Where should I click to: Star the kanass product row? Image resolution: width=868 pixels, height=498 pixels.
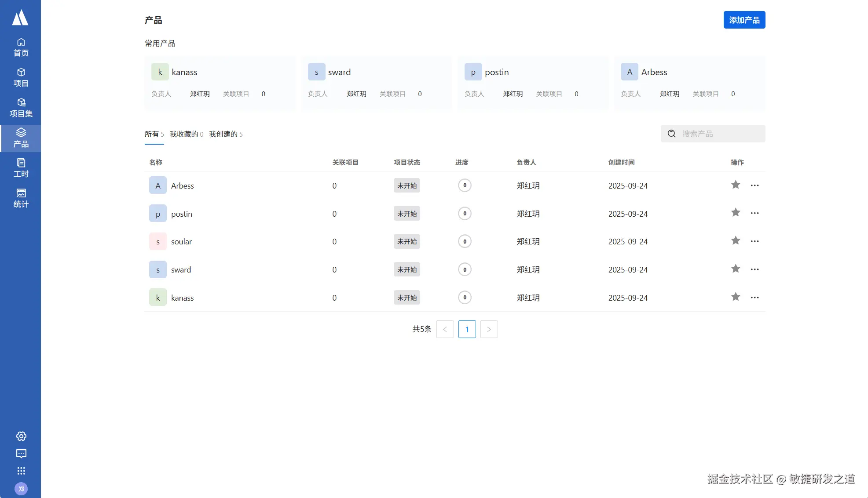735,297
